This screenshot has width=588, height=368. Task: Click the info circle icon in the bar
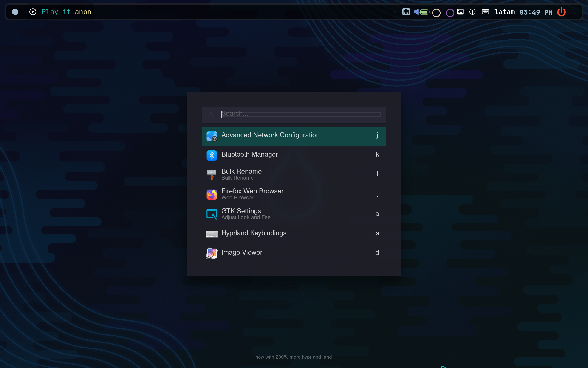click(x=472, y=12)
